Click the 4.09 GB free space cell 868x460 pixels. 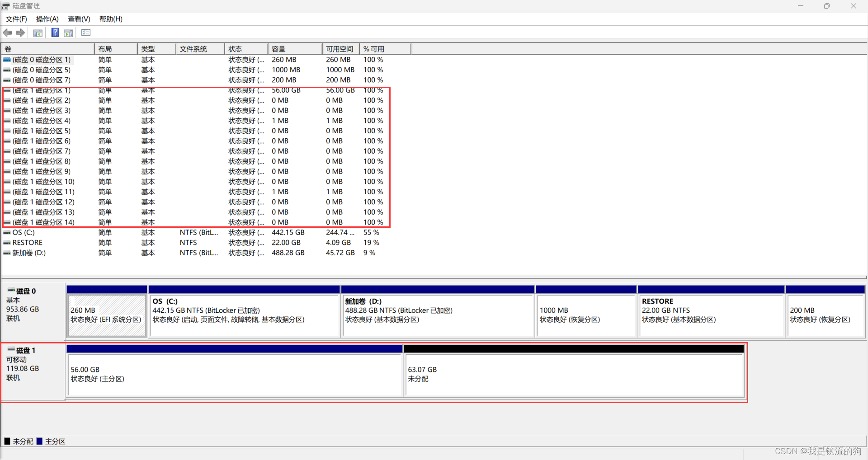338,243
